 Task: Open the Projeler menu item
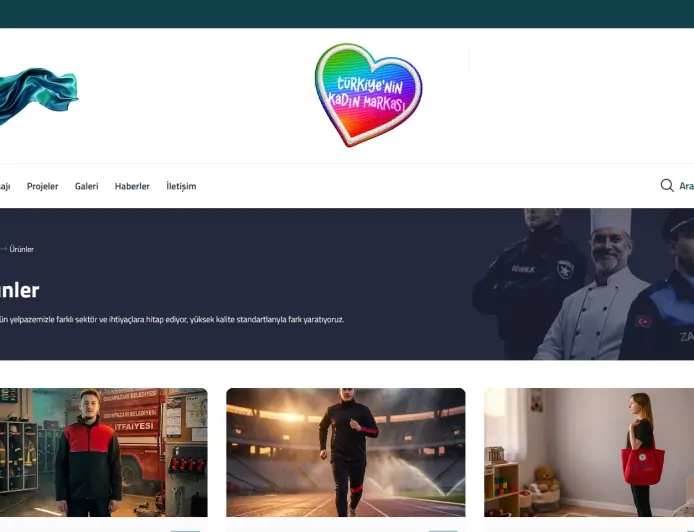[x=42, y=186]
